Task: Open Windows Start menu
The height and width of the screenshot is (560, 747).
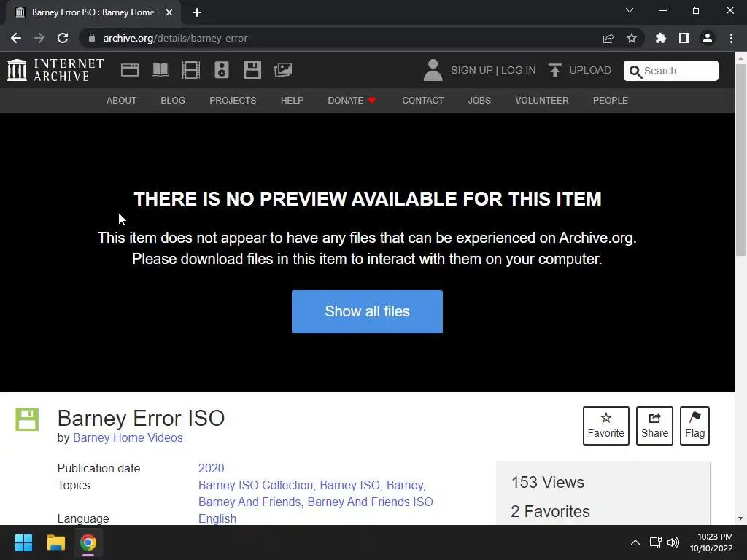Action: click(x=23, y=542)
